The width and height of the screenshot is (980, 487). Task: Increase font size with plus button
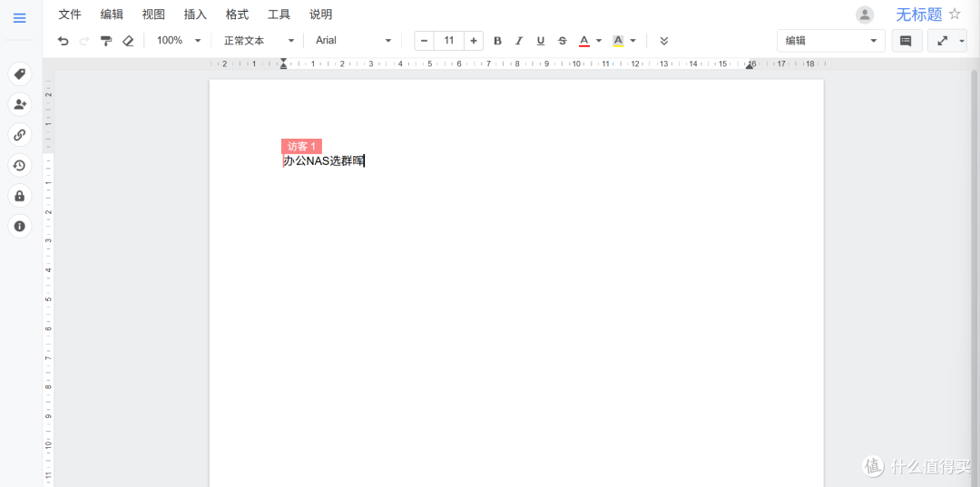(x=473, y=41)
